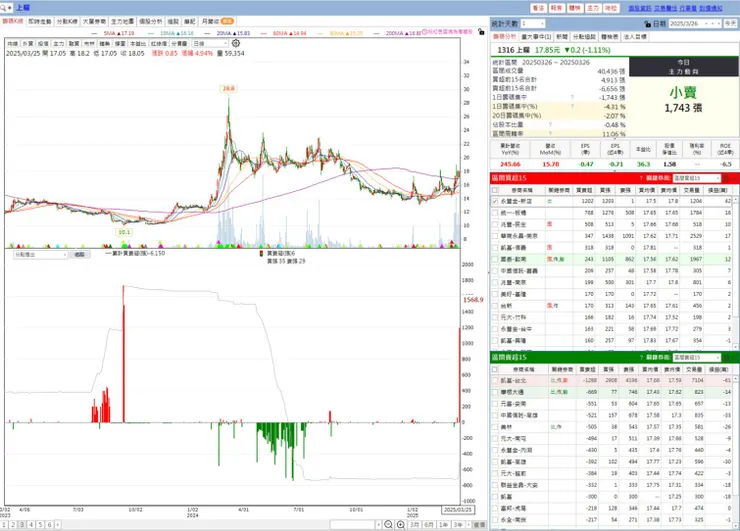Open the 個股資訊 link
The width and height of the screenshot is (740, 531).
[640, 8]
